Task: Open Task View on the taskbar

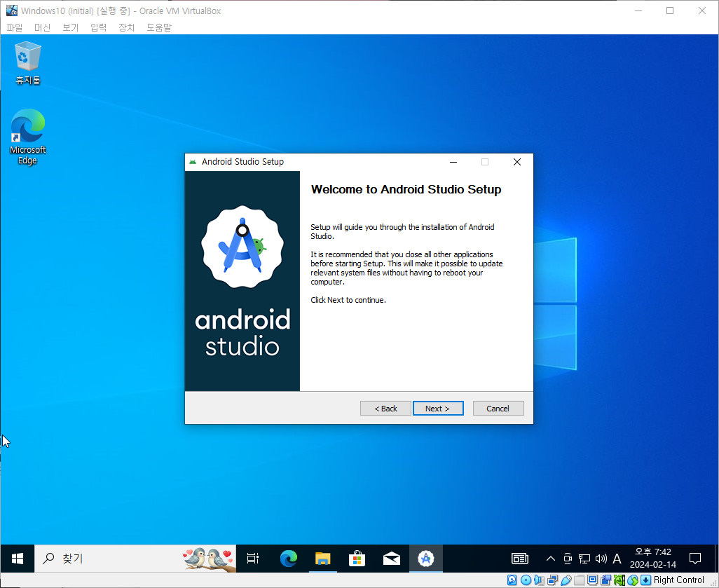Action: coord(253,558)
